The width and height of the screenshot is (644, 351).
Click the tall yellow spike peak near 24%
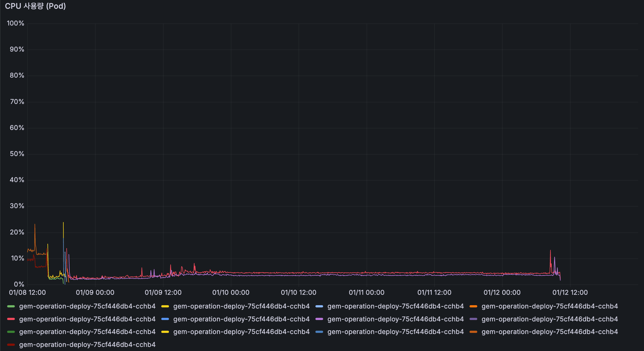63,223
